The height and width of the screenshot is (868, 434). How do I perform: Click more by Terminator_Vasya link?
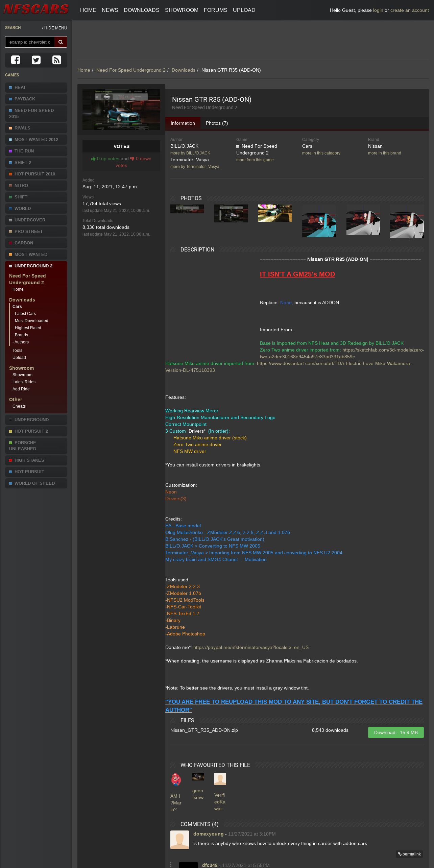195,167
